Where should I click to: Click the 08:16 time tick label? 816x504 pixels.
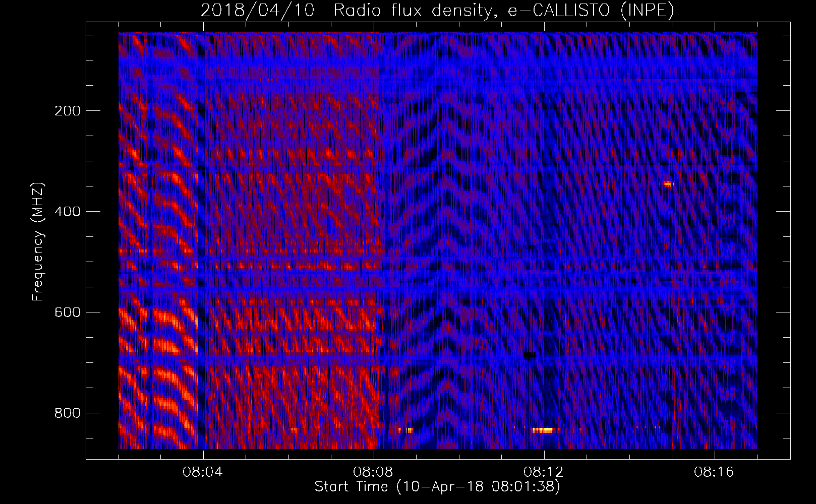click(x=714, y=472)
